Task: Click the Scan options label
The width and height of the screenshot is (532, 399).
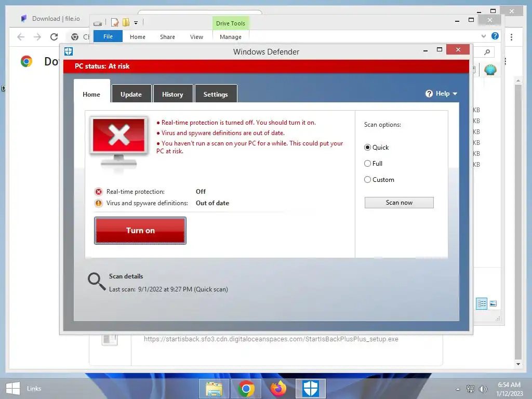Action: point(382,125)
